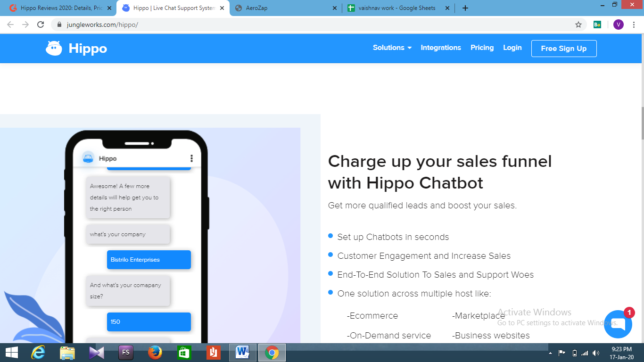
Task: Open the Chrome three-dot menu
Action: tap(635, 25)
